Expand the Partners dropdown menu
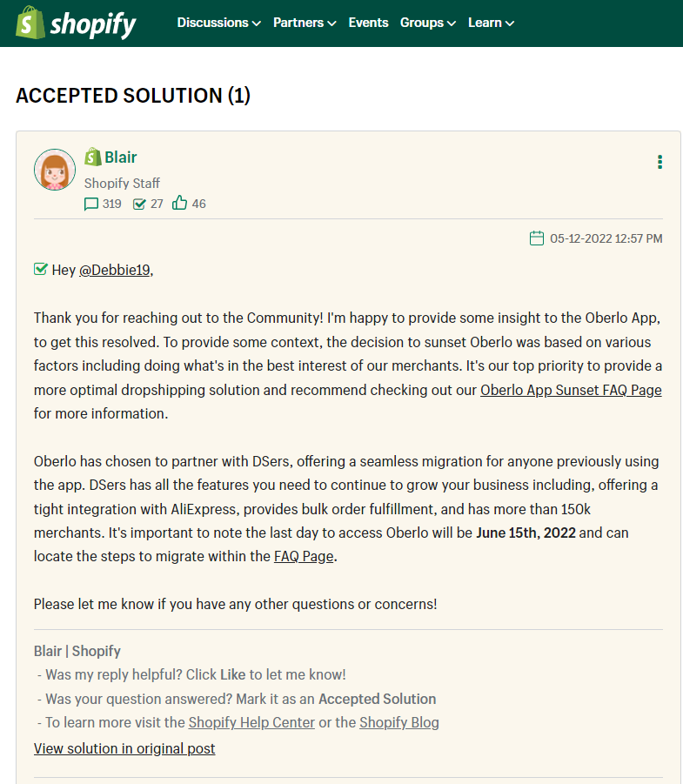Screen dimensions: 683x784 click(305, 23)
